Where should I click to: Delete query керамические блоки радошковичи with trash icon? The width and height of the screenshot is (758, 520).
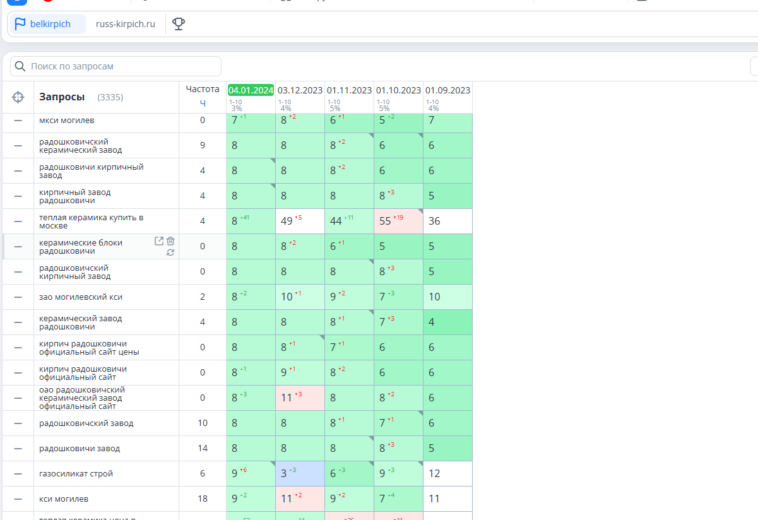[171, 241]
